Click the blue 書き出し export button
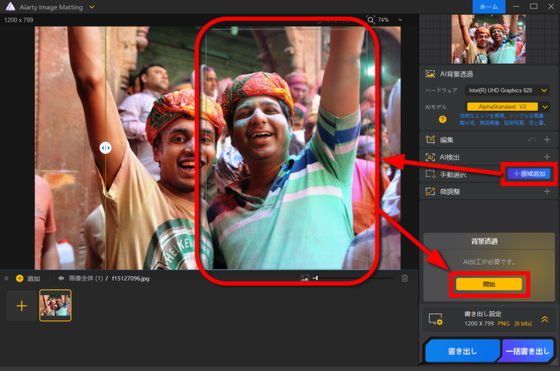Image resolution: width=560 pixels, height=371 pixels. [462, 351]
